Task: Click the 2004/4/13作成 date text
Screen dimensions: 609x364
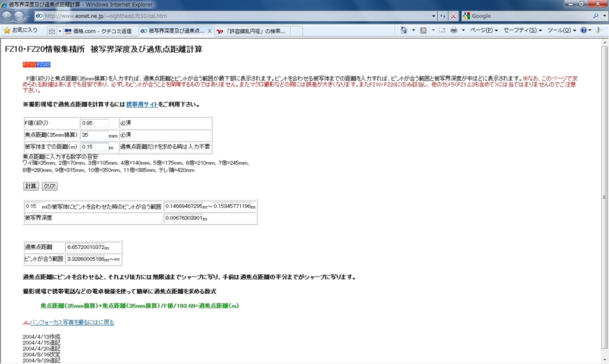Action: pos(41,337)
